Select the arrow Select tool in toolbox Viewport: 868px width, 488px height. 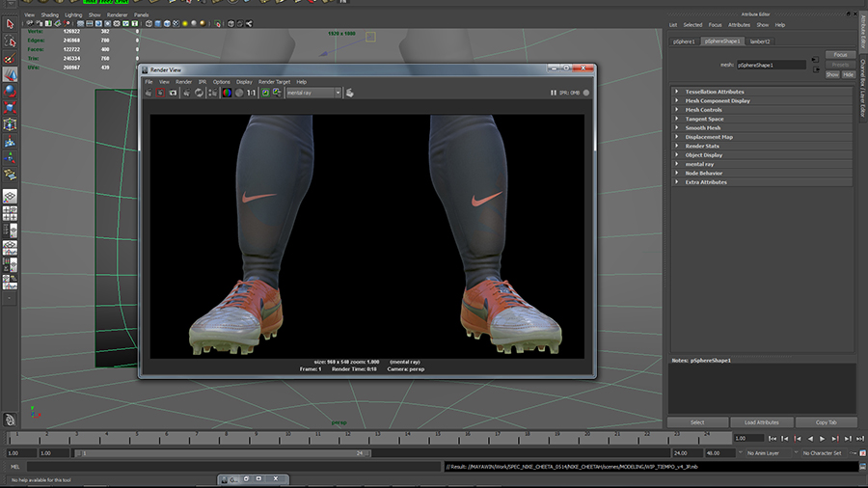tap(10, 24)
